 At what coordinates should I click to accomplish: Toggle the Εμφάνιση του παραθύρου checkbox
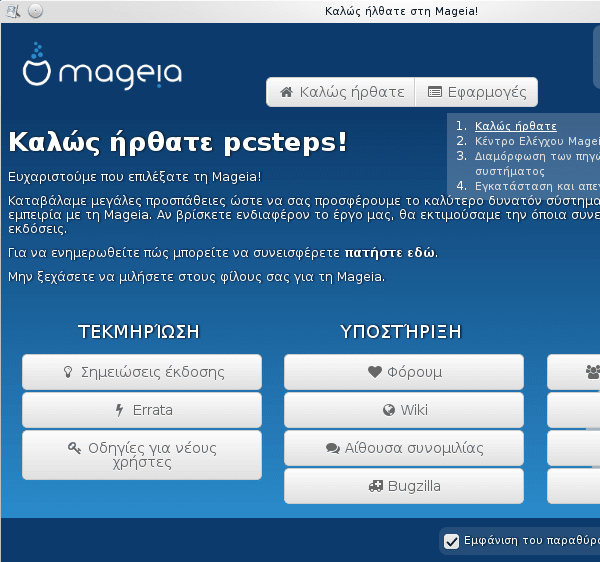point(452,541)
